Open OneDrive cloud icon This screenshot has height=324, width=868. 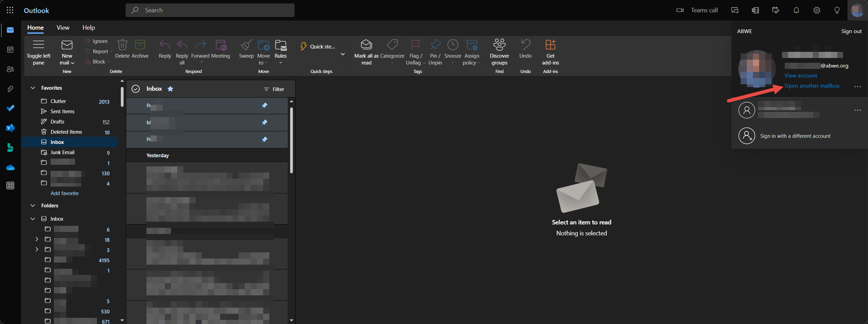tap(10, 167)
